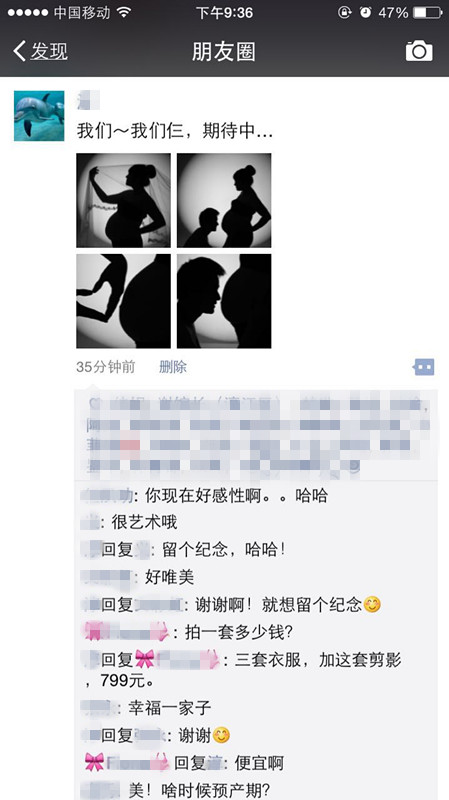Tap the rotation lock status icon
Viewport: 449px width, 800px height.
pyautogui.click(x=345, y=12)
